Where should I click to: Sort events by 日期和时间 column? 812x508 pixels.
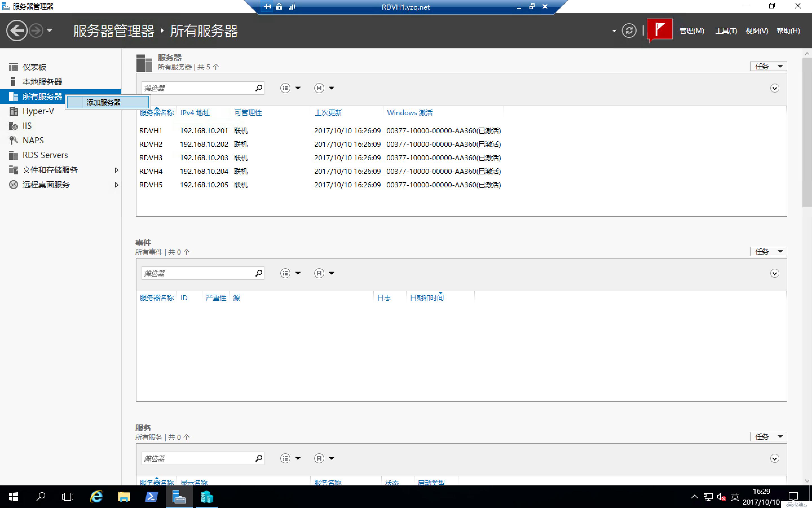pyautogui.click(x=427, y=298)
